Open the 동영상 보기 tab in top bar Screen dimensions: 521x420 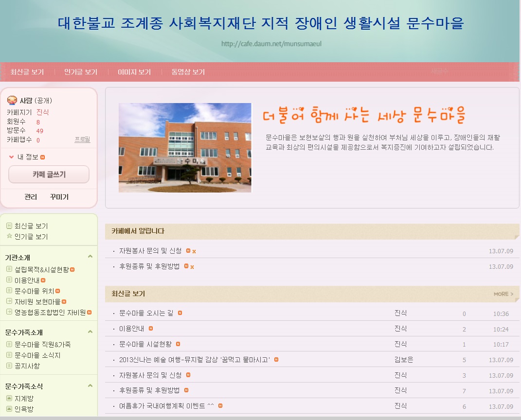[188, 72]
